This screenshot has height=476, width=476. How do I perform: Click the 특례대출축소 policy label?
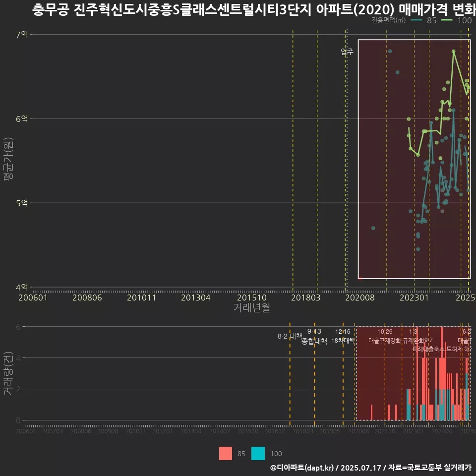click(428, 349)
